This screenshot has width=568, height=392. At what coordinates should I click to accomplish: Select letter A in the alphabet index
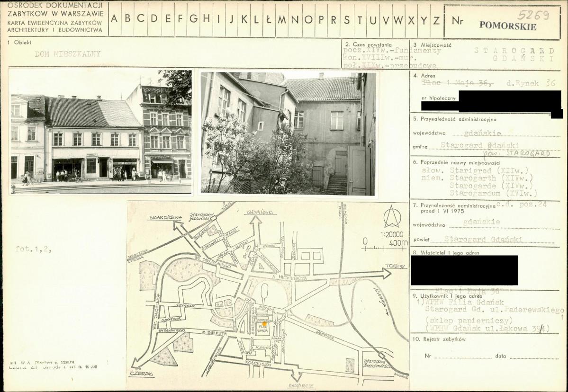pyautogui.click(x=114, y=19)
